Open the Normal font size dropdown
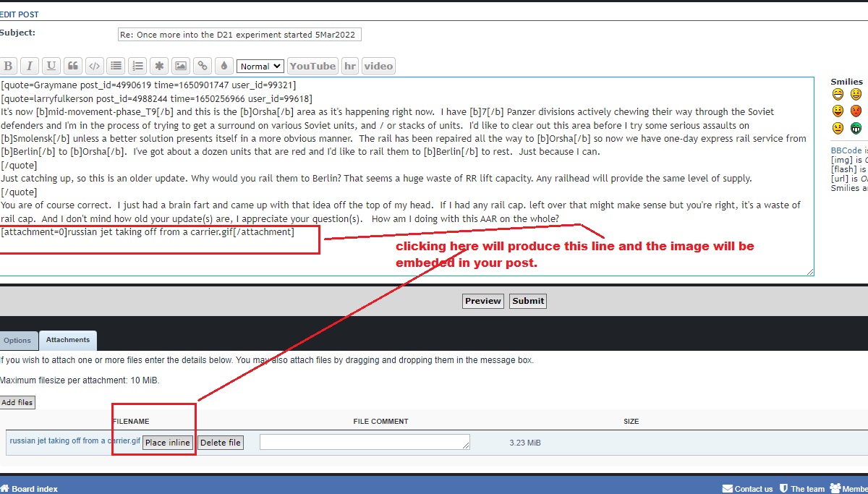Viewport: 868px width, 494px height. point(260,66)
